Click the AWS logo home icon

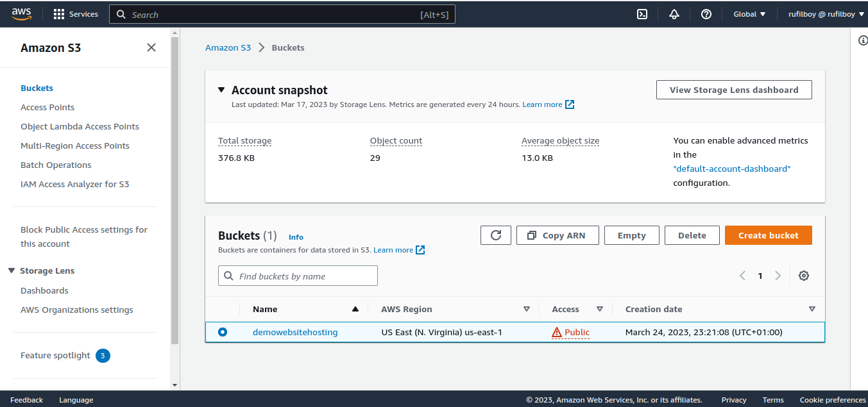coord(22,13)
